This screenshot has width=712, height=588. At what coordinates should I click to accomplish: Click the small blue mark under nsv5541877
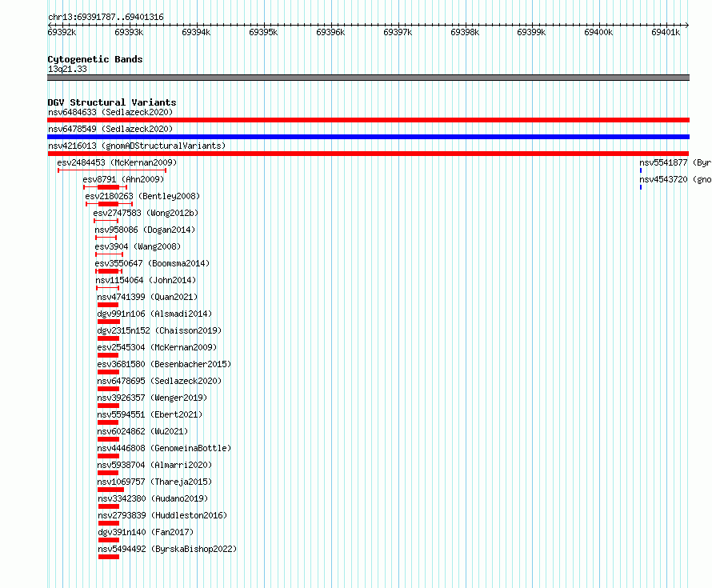(641, 170)
